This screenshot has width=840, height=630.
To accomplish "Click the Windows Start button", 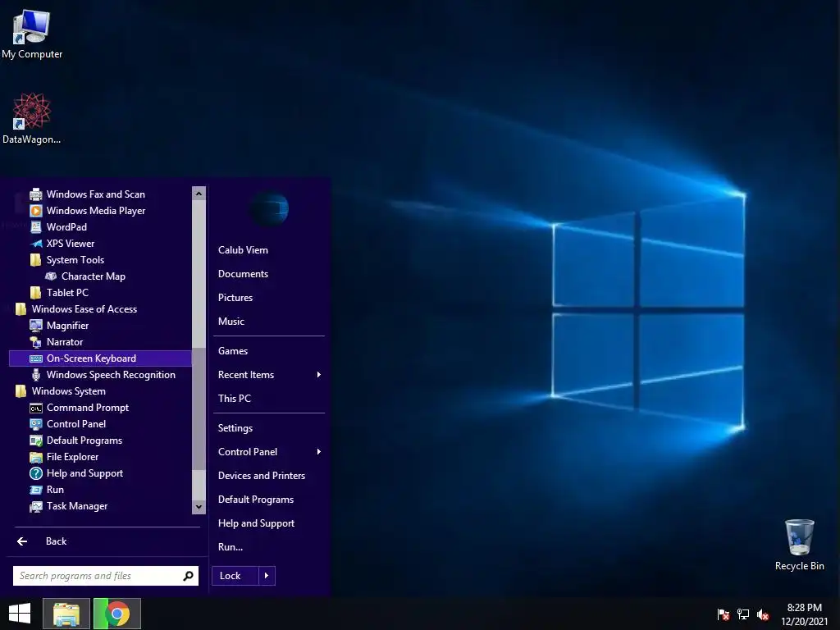I will pos(20,614).
